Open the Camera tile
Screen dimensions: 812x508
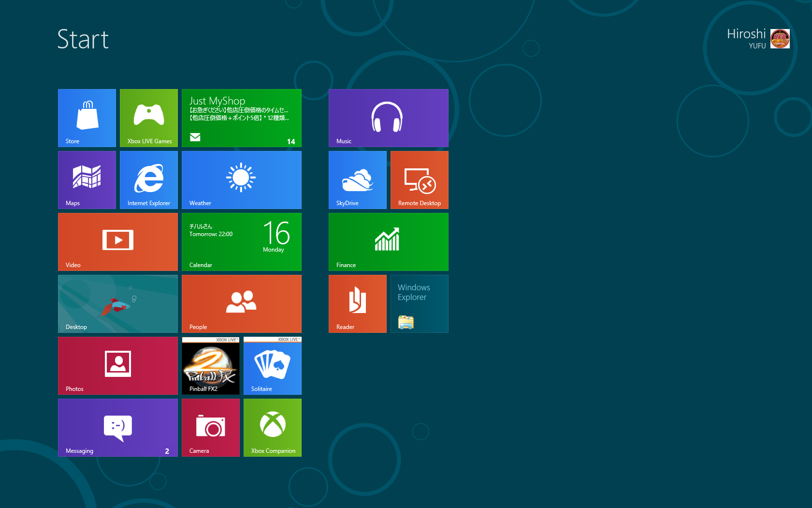(211, 428)
